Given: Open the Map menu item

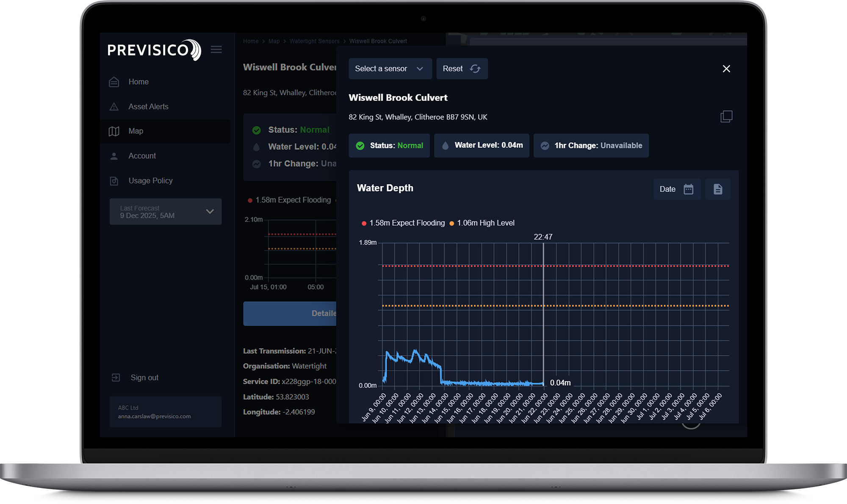Looking at the screenshot, I should 165,131.
